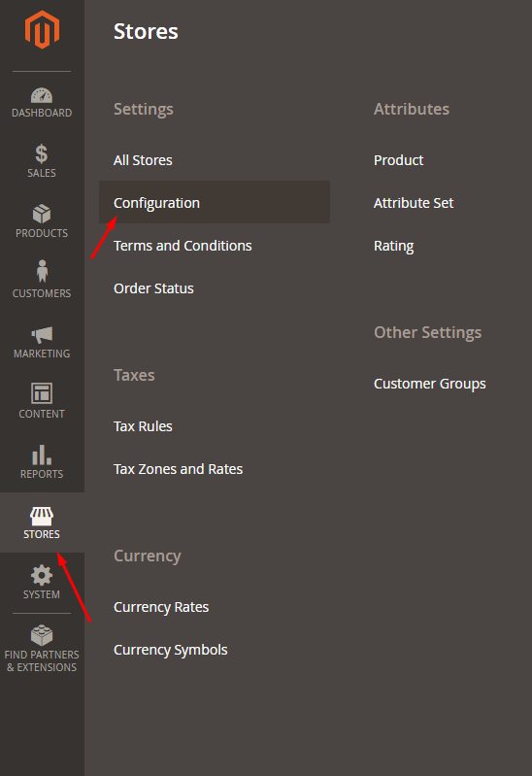Open Configuration under Settings

[x=215, y=202]
